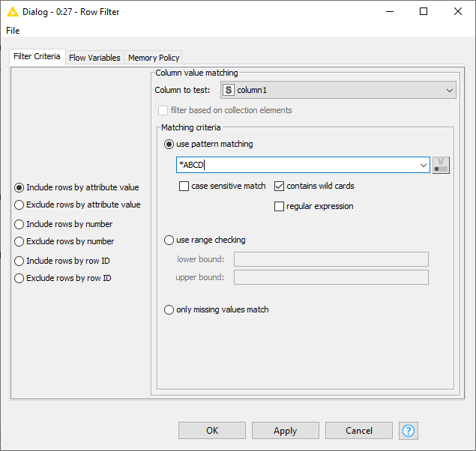Expand the pattern history dropdown arrow
Screen dimensions: 476x451
(x=424, y=165)
